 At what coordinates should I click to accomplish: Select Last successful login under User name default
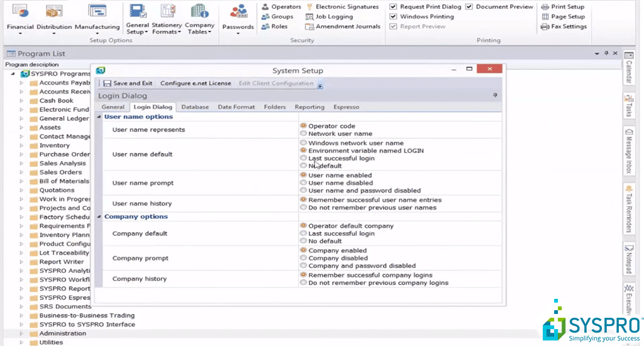pyautogui.click(x=303, y=158)
